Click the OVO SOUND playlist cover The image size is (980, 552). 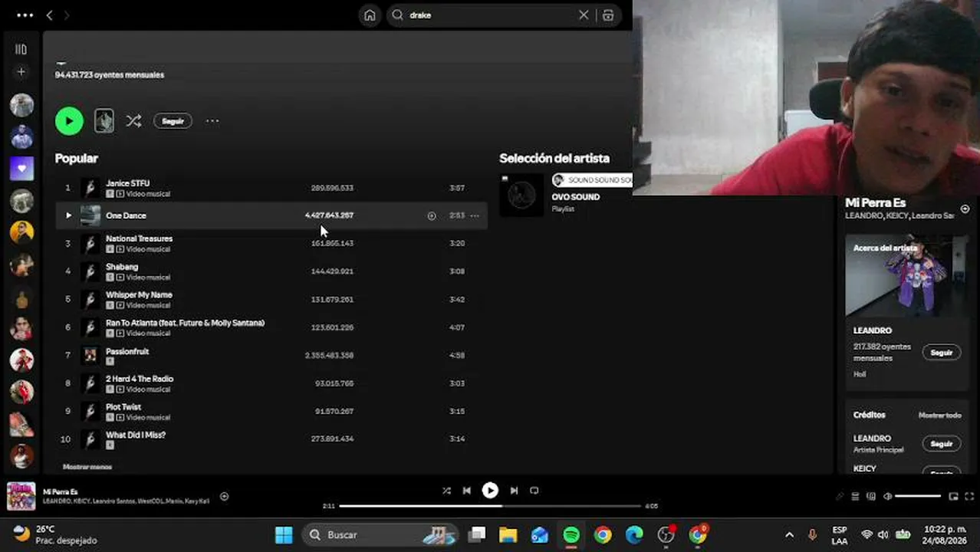click(x=521, y=195)
